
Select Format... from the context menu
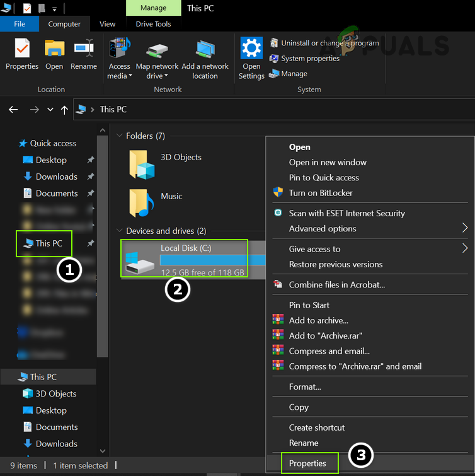coord(305,386)
